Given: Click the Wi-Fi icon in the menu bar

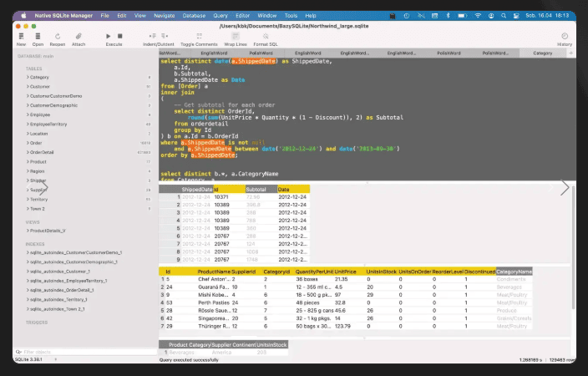Looking at the screenshot, I should 478,16.
